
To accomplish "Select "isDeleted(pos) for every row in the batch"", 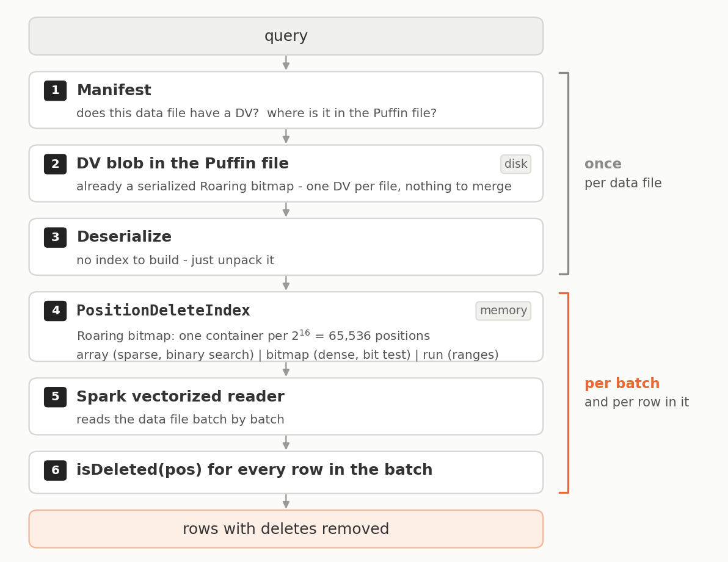I will point(255,470).
